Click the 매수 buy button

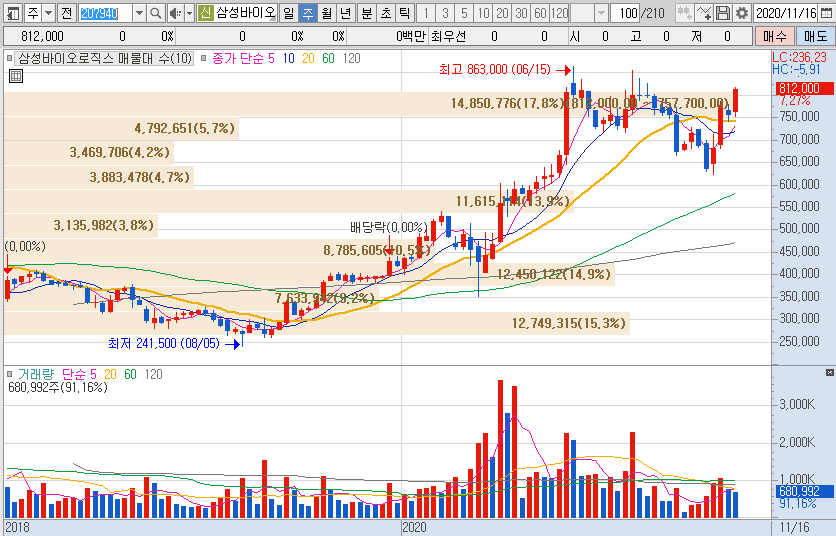(x=775, y=36)
